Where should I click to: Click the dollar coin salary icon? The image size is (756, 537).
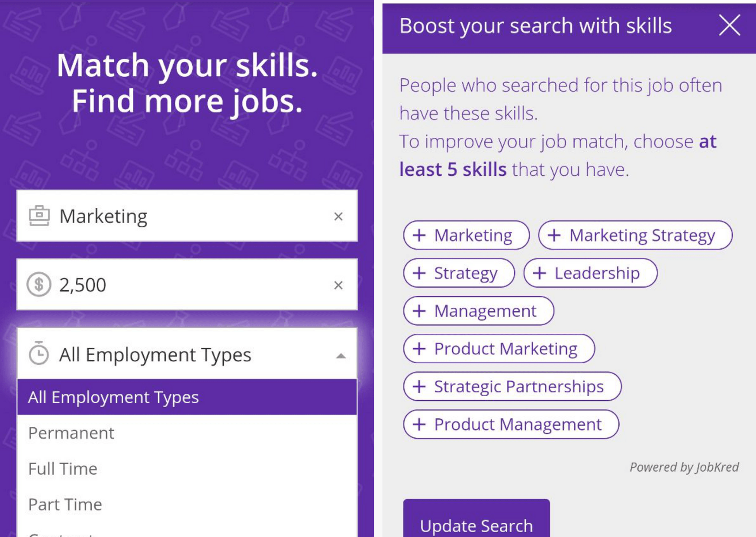(39, 285)
